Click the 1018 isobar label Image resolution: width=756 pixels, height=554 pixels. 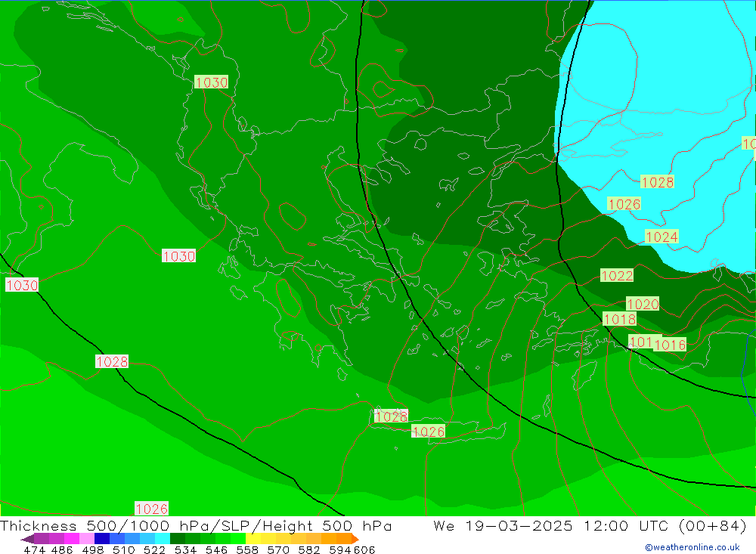620,319
